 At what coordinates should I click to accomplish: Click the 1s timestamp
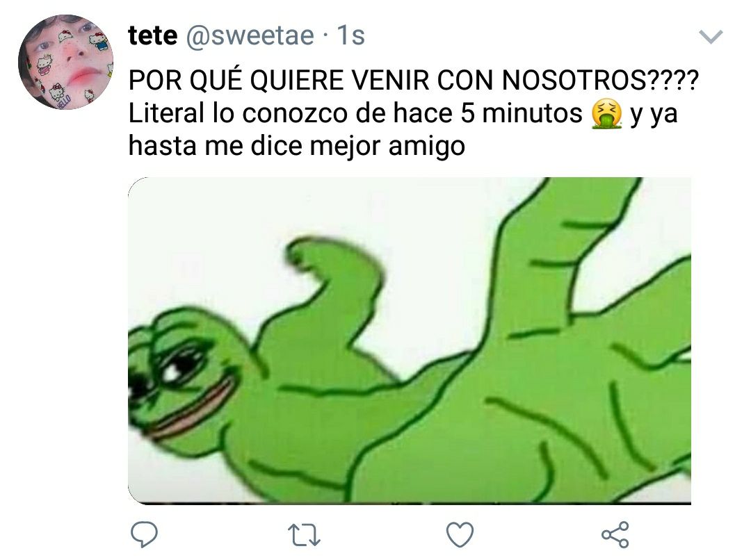tap(350, 36)
